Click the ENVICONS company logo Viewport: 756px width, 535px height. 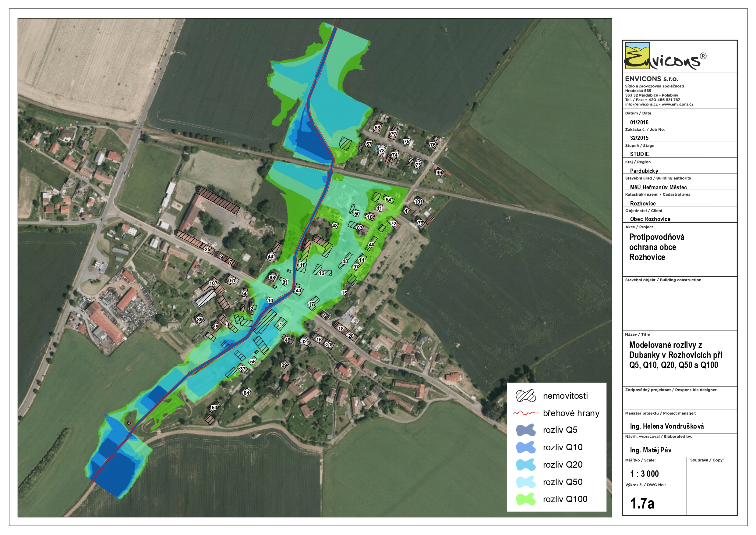tap(665, 56)
